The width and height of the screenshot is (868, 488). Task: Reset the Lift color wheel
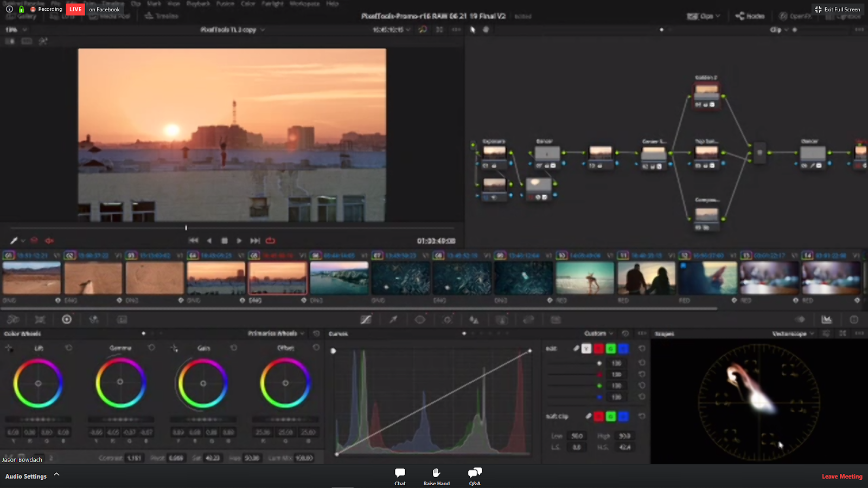[69, 348]
